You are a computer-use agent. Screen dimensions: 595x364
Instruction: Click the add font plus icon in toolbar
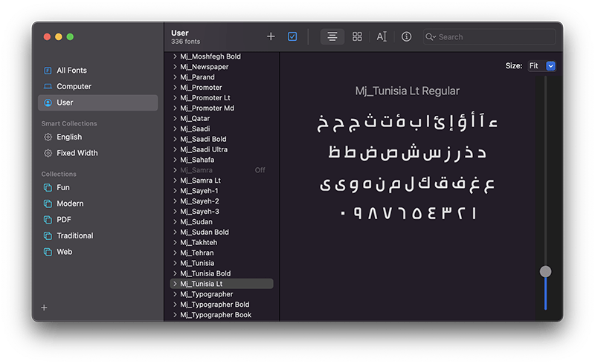point(271,36)
